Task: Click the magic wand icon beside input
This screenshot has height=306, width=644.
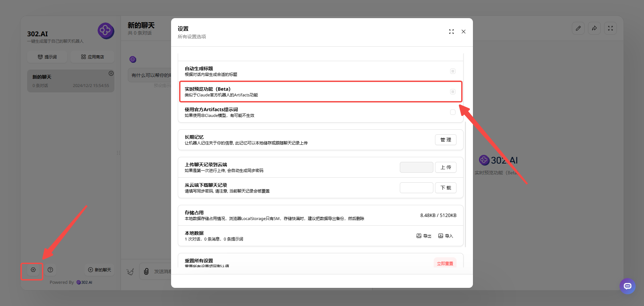Action: (130, 271)
